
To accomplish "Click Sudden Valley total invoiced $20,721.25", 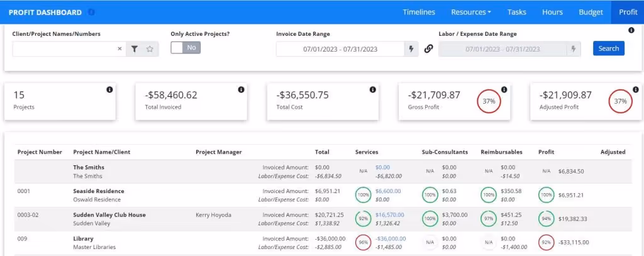I will 330,215.
